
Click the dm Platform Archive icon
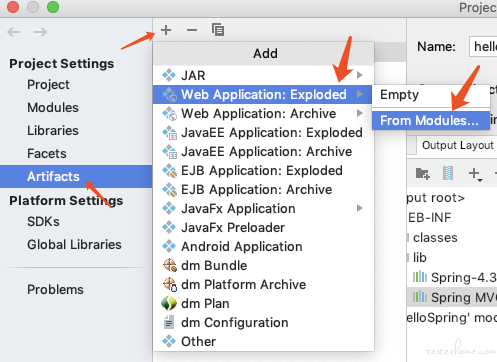pyautogui.click(x=169, y=284)
